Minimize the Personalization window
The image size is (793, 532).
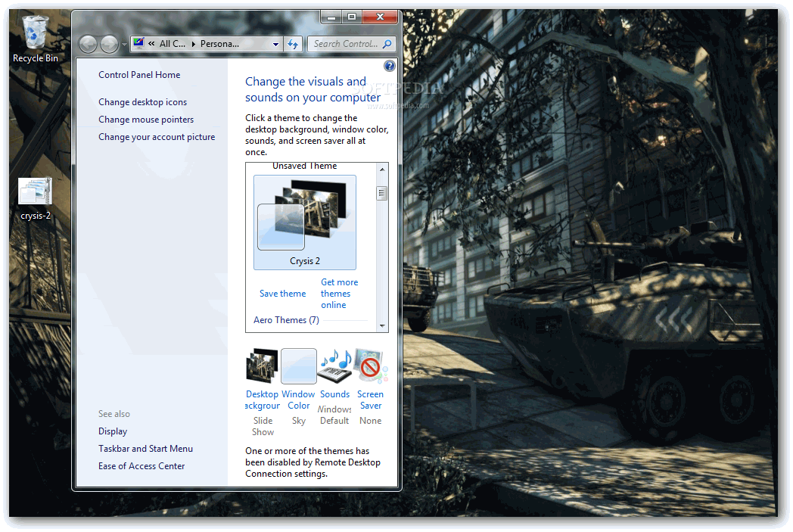click(331, 17)
